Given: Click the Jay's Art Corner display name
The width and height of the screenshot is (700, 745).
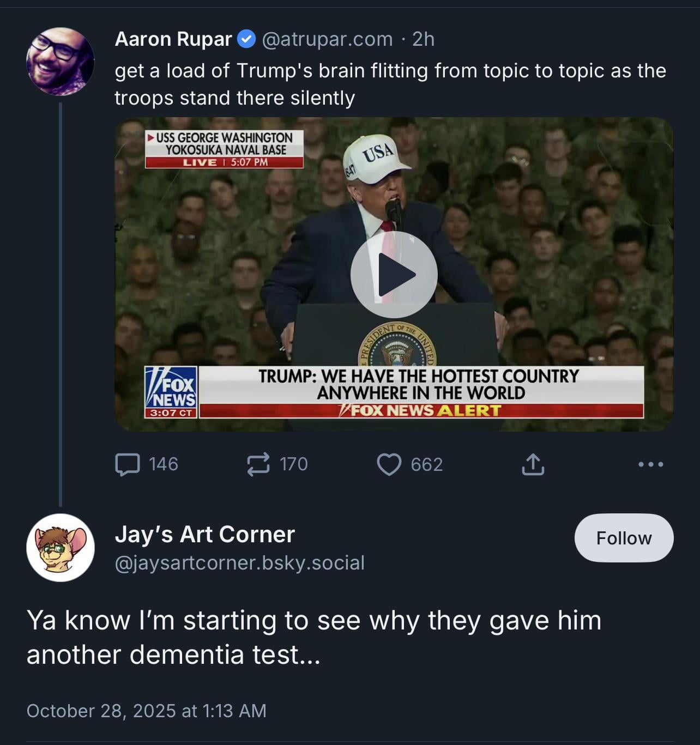Looking at the screenshot, I should (204, 535).
